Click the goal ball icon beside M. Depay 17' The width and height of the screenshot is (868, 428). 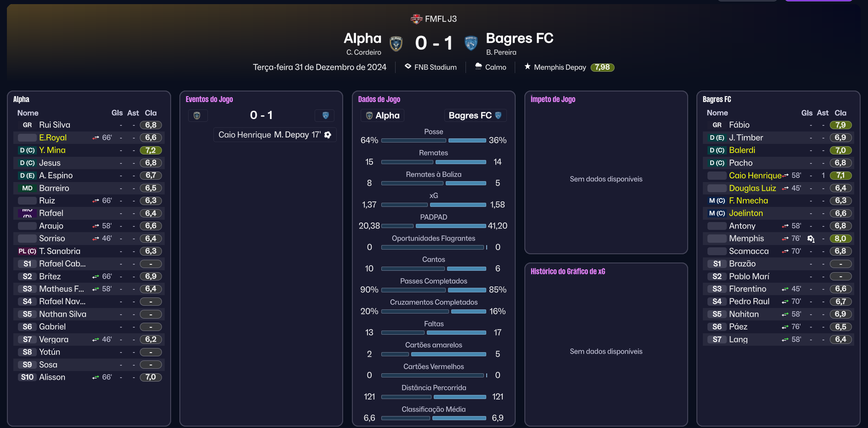(x=328, y=135)
